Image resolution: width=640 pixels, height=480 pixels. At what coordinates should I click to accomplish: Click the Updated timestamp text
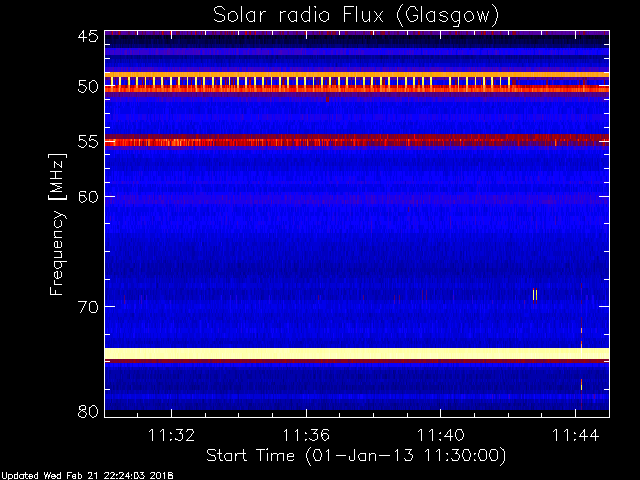[x=87, y=476]
